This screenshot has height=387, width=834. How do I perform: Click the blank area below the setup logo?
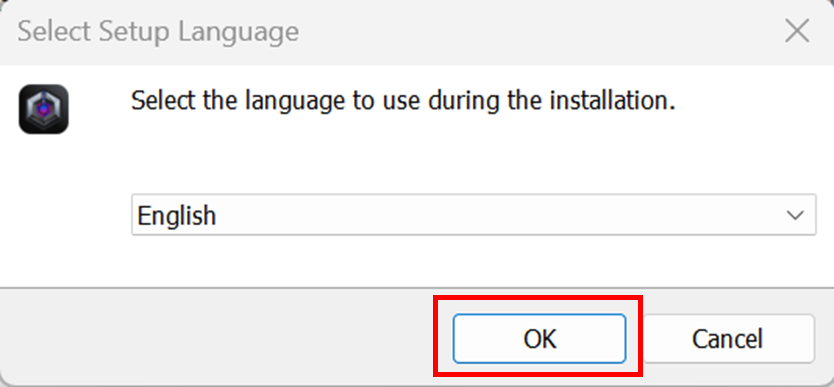[x=64, y=213]
